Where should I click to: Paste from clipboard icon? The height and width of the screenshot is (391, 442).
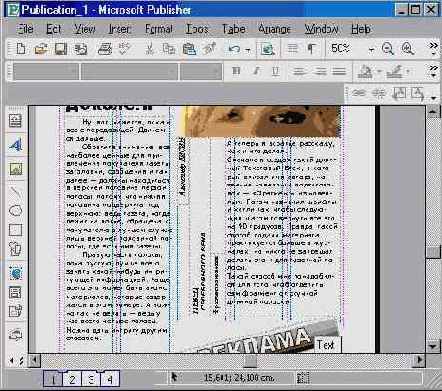(189, 49)
